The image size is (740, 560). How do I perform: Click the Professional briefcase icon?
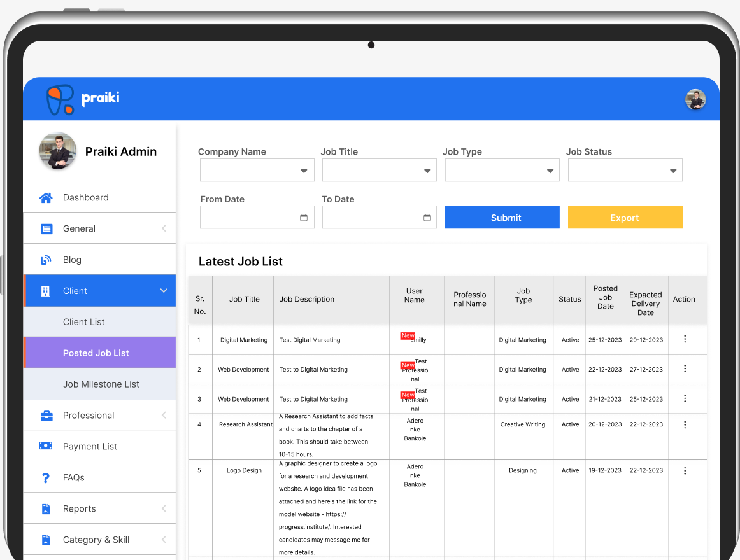click(46, 416)
